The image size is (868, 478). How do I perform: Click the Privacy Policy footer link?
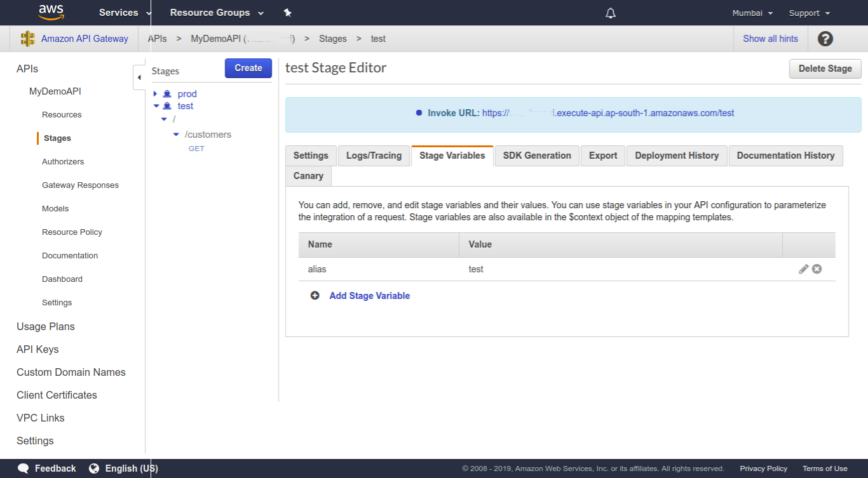click(763, 468)
